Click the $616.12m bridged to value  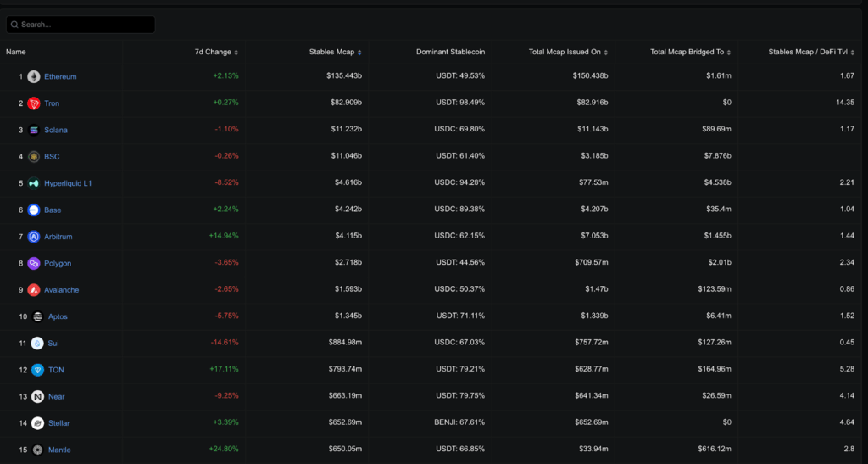coord(715,449)
